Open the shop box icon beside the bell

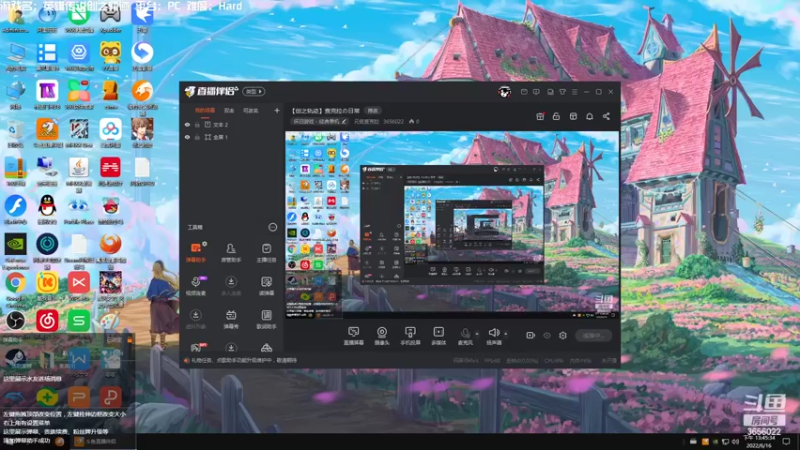coord(573,116)
